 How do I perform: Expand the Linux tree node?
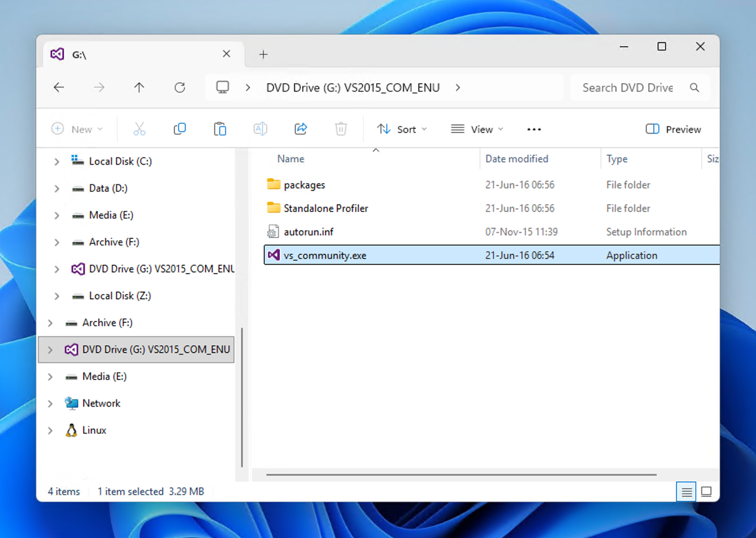pos(50,431)
